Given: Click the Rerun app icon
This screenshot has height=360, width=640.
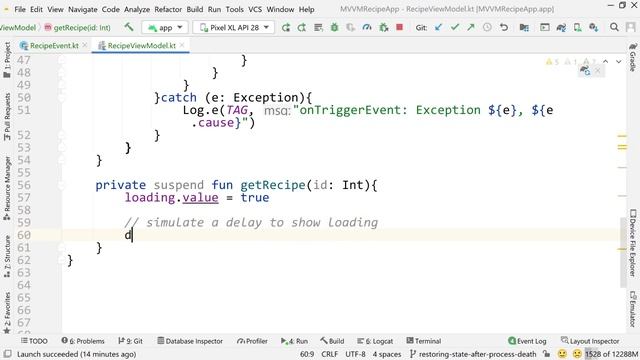Looking at the screenshot, I should 286,27.
